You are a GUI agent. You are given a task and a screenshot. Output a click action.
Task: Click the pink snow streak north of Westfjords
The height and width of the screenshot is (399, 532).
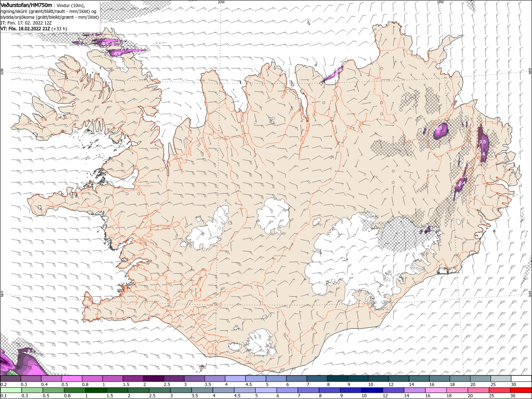pyautogui.click(x=127, y=52)
